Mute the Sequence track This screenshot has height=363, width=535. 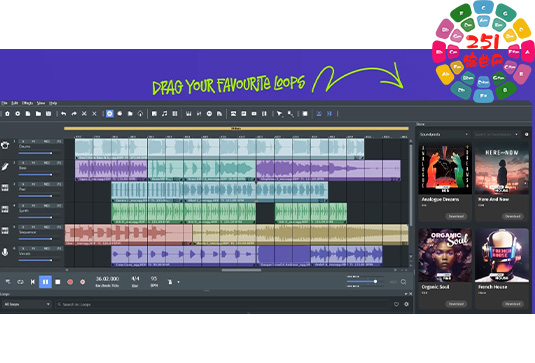pyautogui.click(x=33, y=227)
